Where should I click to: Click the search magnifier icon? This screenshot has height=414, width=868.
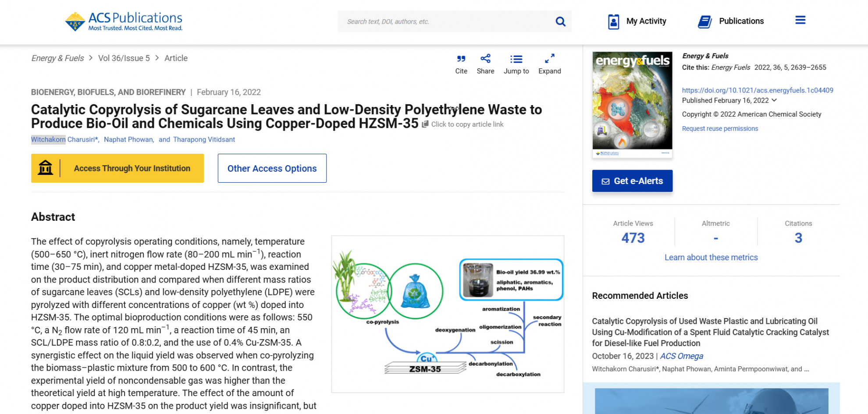click(560, 21)
